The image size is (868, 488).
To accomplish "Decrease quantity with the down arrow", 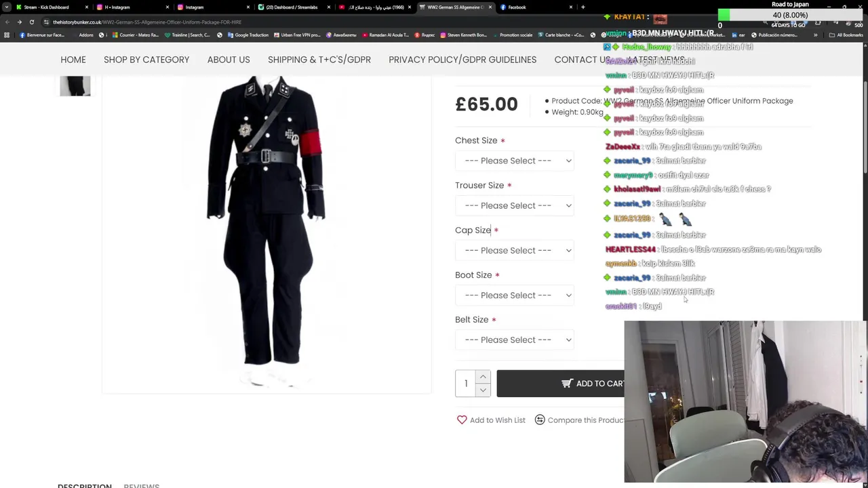I will (x=483, y=390).
